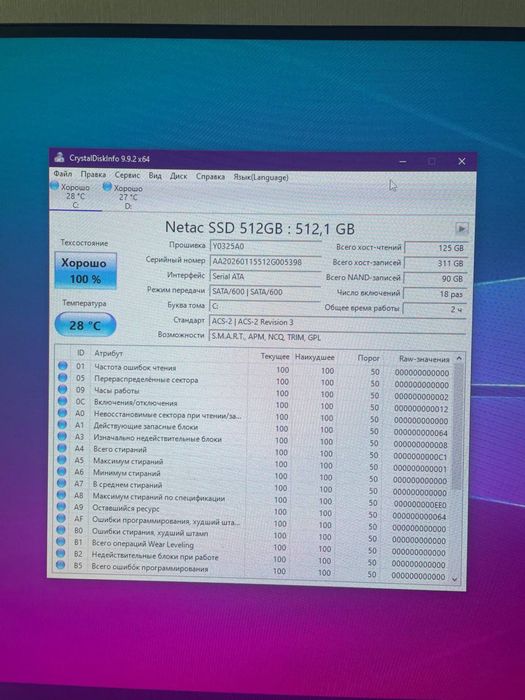This screenshot has height=700, width=525.
Task: Click the status icon for attribute A5
Action: [x=62, y=459]
